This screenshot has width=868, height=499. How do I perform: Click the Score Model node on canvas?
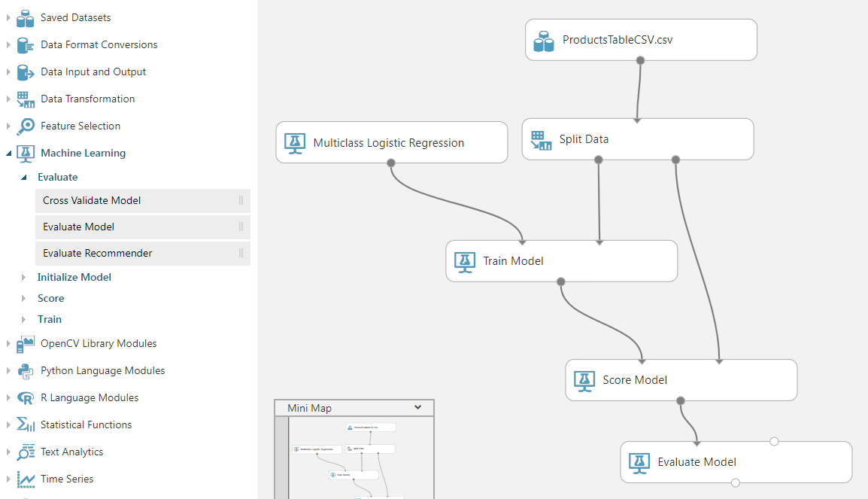pyautogui.click(x=681, y=379)
